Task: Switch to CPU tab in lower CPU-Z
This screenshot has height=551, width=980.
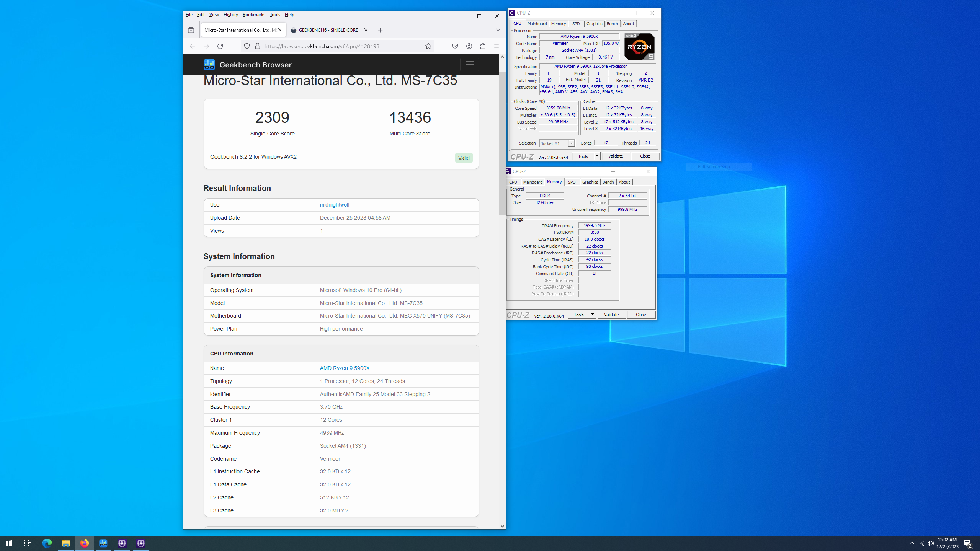Action: point(513,182)
